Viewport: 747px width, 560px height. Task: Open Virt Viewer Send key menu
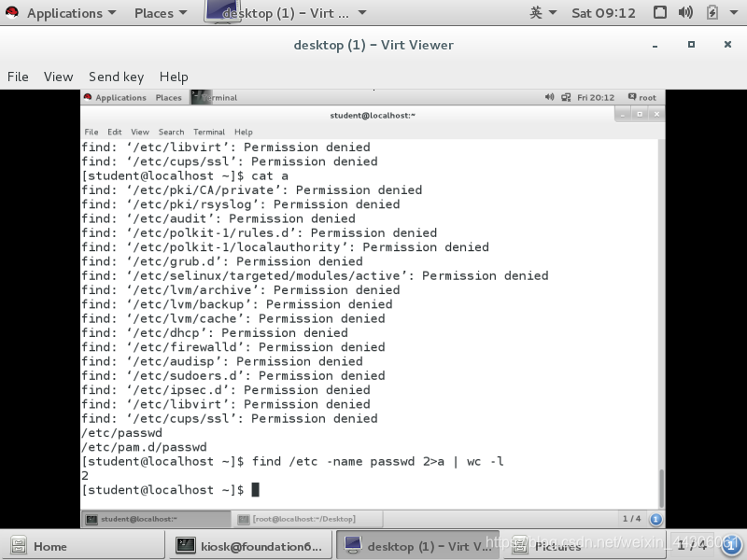[116, 77]
